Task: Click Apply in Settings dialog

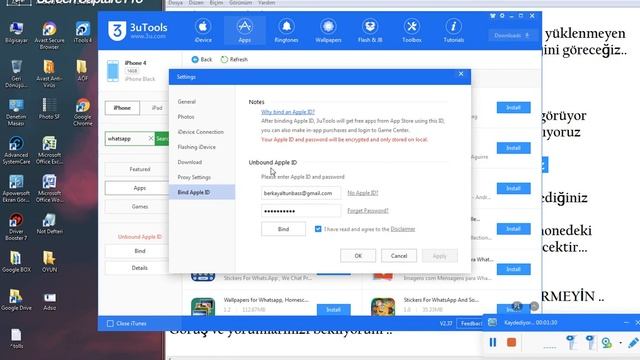Action: (x=440, y=256)
